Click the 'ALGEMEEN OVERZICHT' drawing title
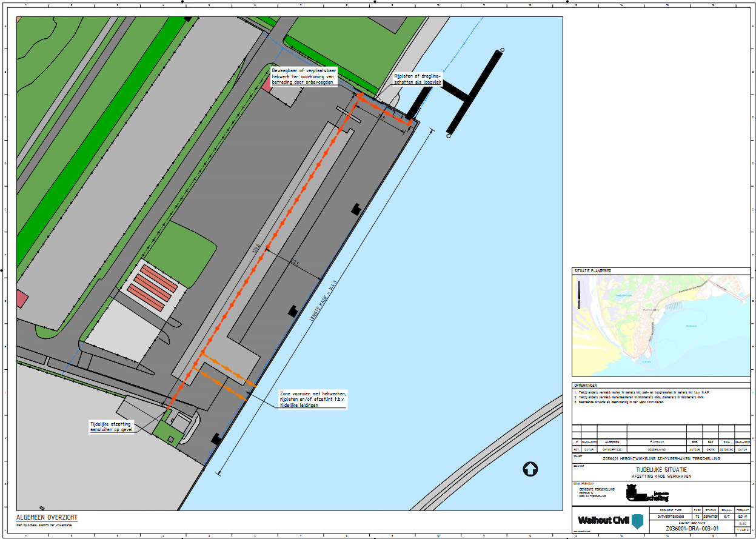The width and height of the screenshot is (756, 539). (47, 517)
